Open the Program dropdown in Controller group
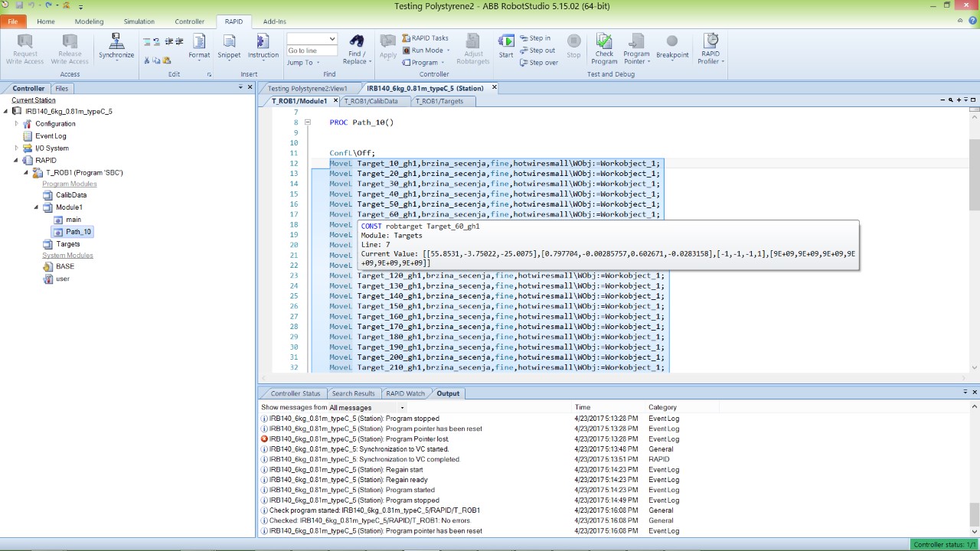The height and width of the screenshot is (551, 980). (423, 63)
